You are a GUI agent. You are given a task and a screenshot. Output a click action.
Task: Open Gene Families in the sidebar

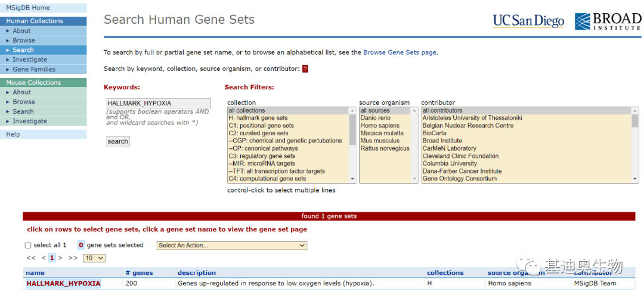[x=34, y=69]
